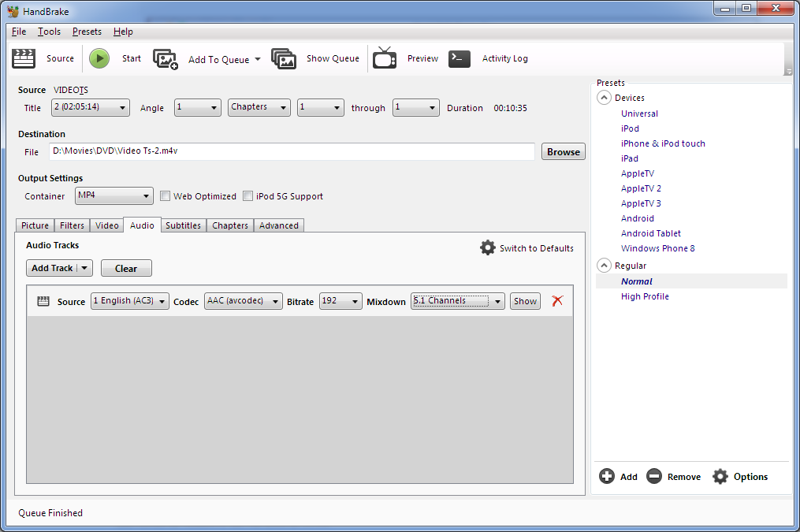The image size is (800, 532).
Task: Open the end chapter dropdown after through
Action: (x=416, y=108)
